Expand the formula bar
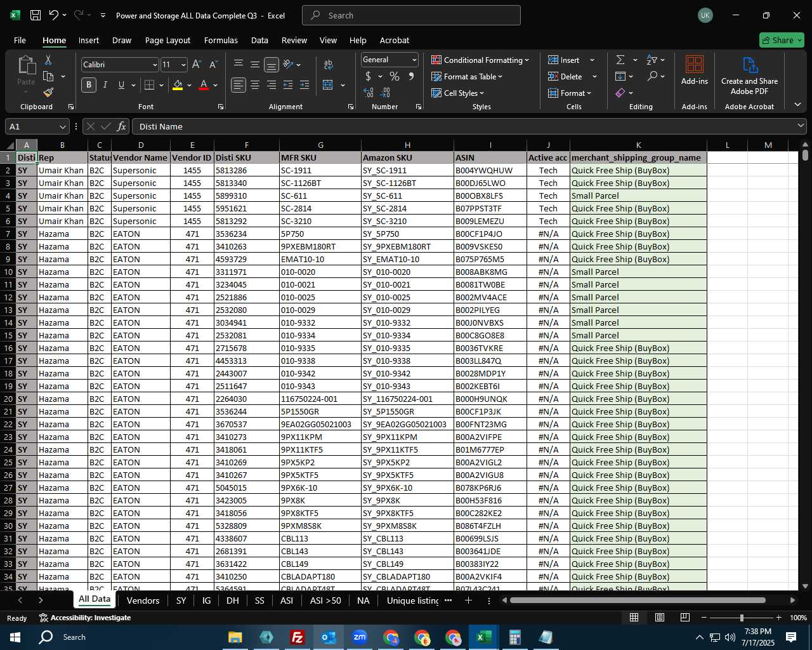This screenshot has width=812, height=650. coord(801,126)
